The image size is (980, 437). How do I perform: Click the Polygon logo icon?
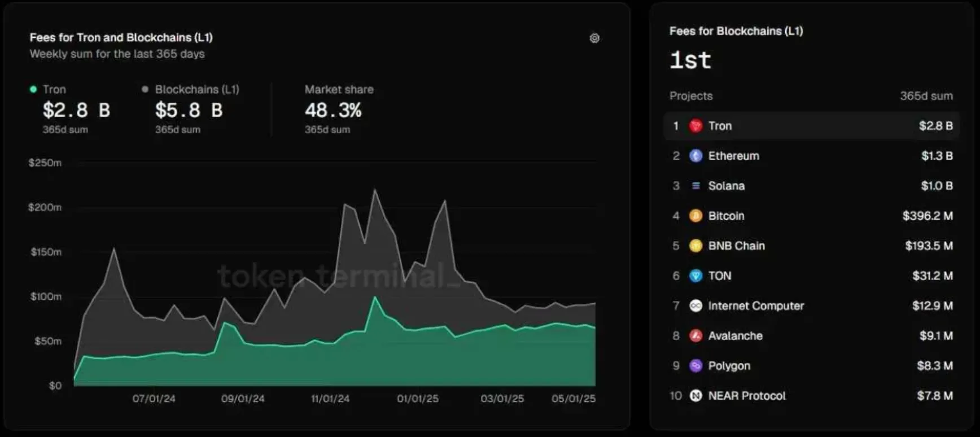coord(696,366)
